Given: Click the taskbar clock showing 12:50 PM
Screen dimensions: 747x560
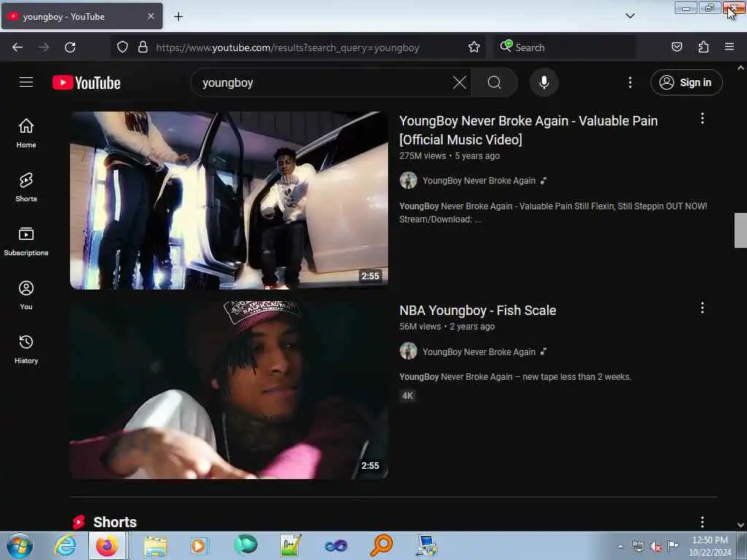Looking at the screenshot, I should [x=710, y=546].
